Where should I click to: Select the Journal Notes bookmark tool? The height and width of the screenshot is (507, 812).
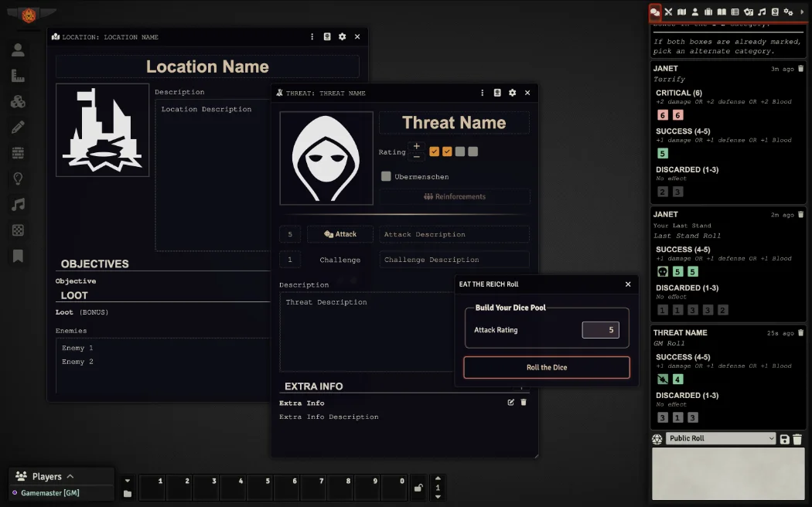coord(18,256)
